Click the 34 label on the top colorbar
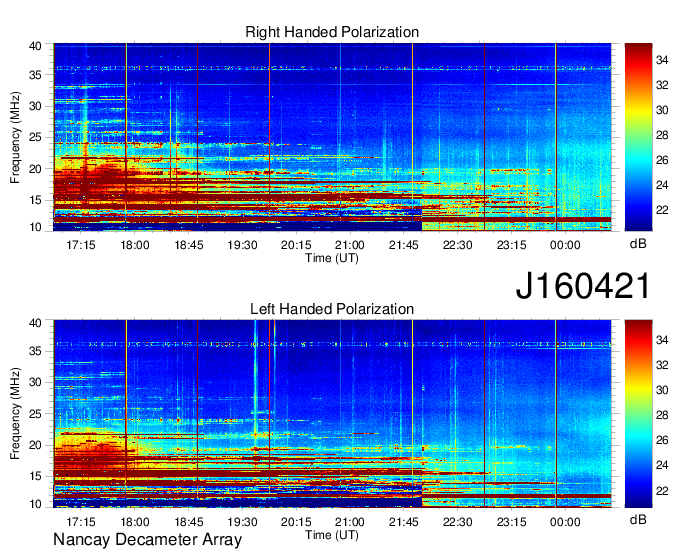 [x=662, y=60]
